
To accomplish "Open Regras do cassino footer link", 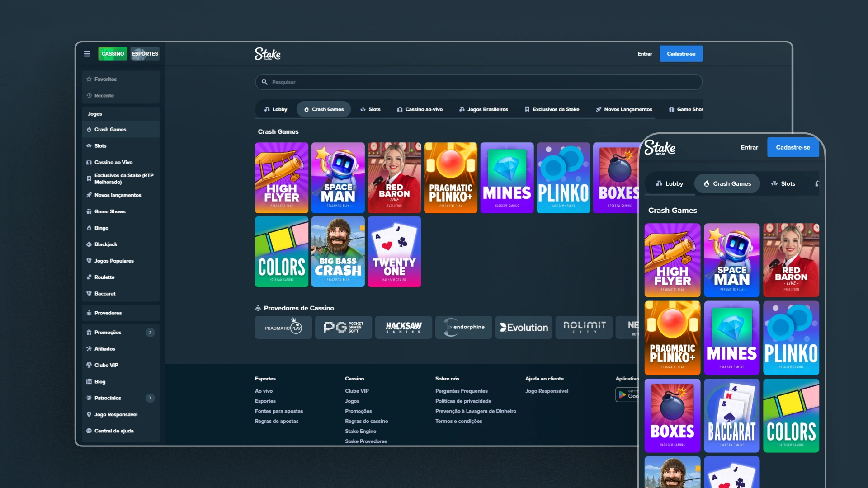I will [367, 422].
